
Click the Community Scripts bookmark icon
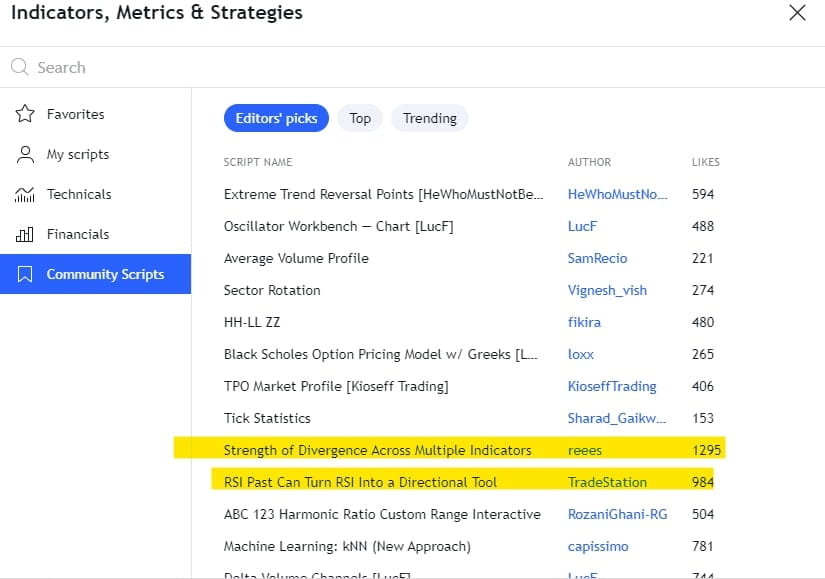tap(26, 274)
